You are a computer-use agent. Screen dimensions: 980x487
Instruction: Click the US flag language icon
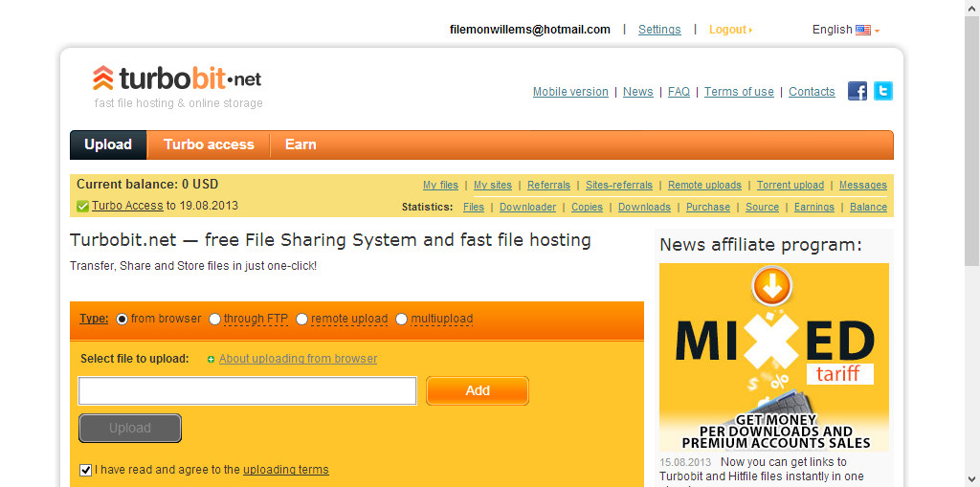point(863,30)
